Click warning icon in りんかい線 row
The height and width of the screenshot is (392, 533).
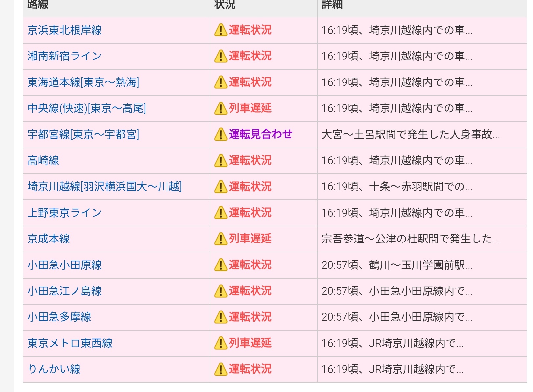[221, 369]
